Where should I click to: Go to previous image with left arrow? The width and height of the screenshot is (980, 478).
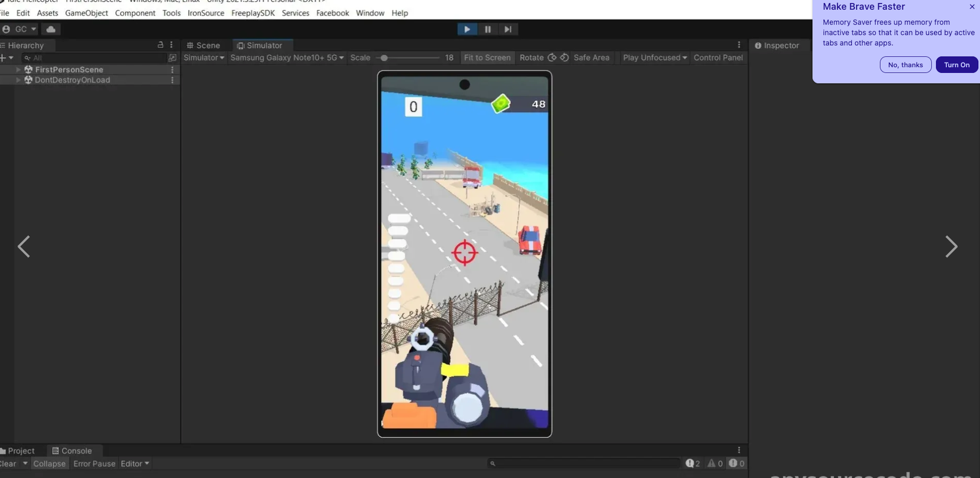24,247
